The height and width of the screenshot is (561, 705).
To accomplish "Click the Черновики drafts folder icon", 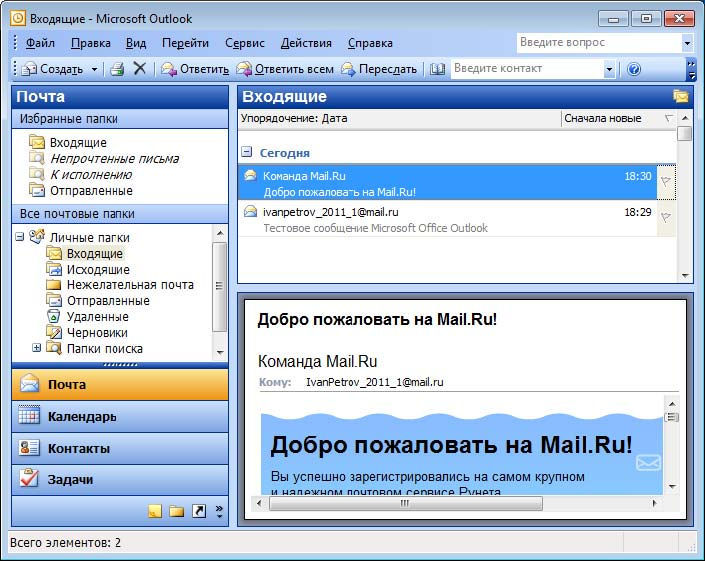I will pyautogui.click(x=54, y=332).
